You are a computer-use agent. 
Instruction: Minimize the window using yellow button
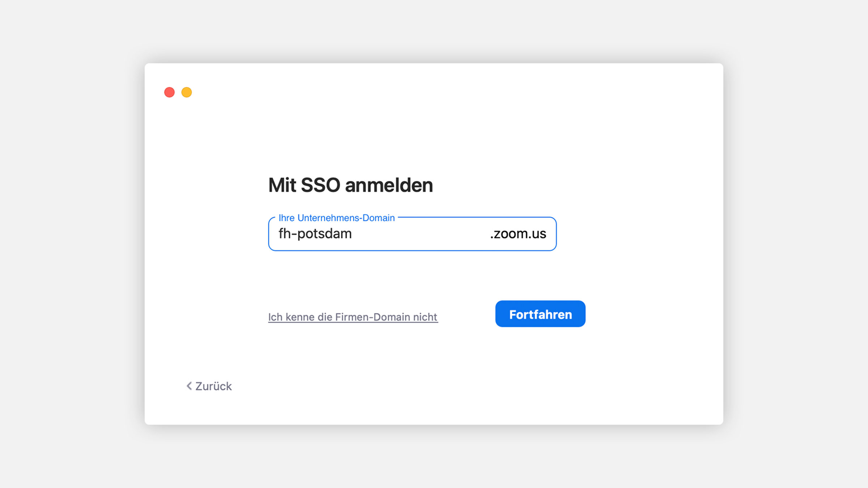(x=187, y=93)
